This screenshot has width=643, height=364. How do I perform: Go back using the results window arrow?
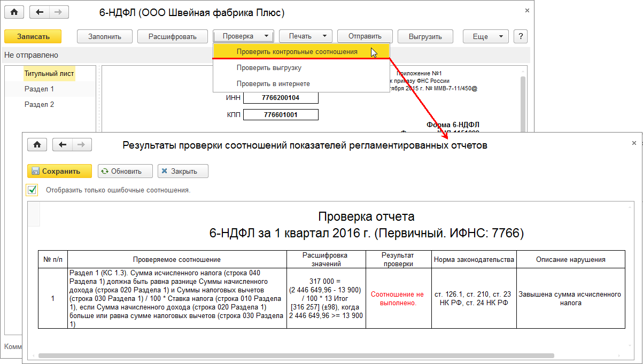[63, 145]
